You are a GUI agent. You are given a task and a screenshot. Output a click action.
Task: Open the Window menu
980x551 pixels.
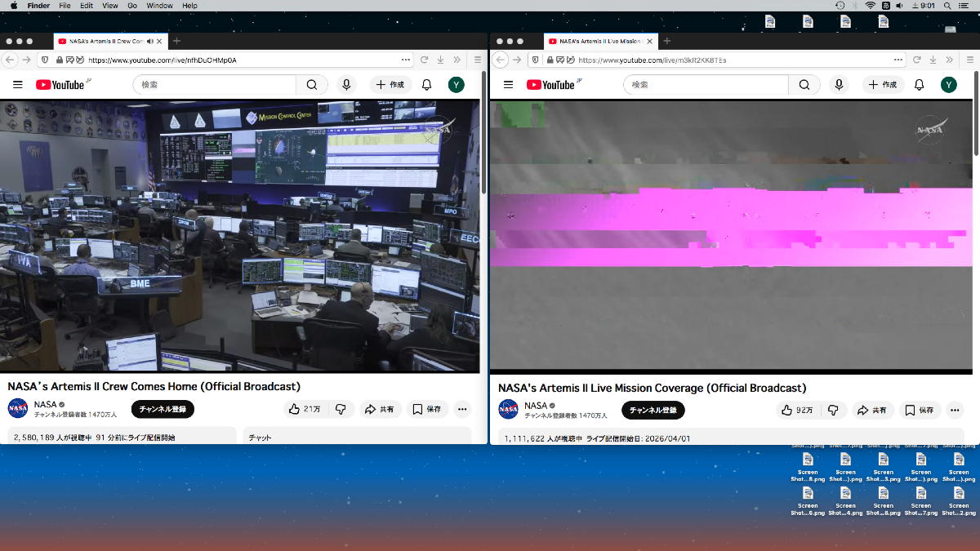click(x=159, y=6)
